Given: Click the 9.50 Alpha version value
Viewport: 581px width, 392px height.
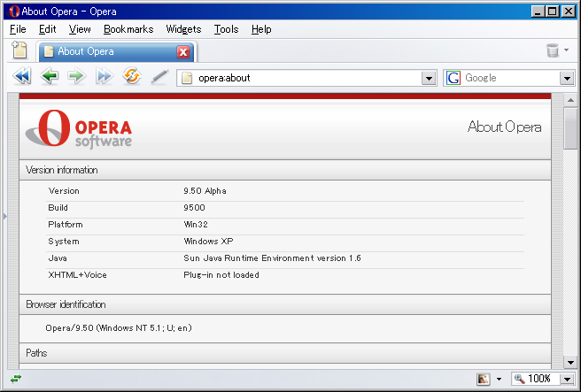Looking at the screenshot, I should 205,191.
